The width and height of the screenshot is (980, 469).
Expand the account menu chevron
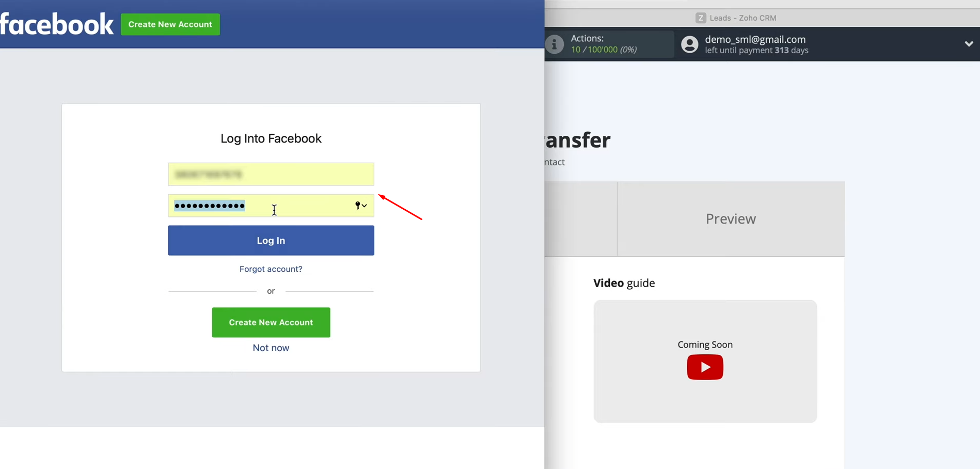pyautogui.click(x=969, y=44)
